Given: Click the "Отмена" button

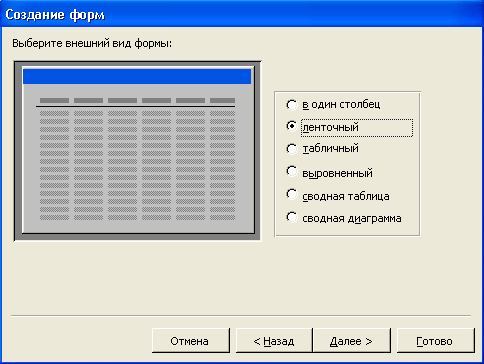Looking at the screenshot, I should [x=191, y=341].
